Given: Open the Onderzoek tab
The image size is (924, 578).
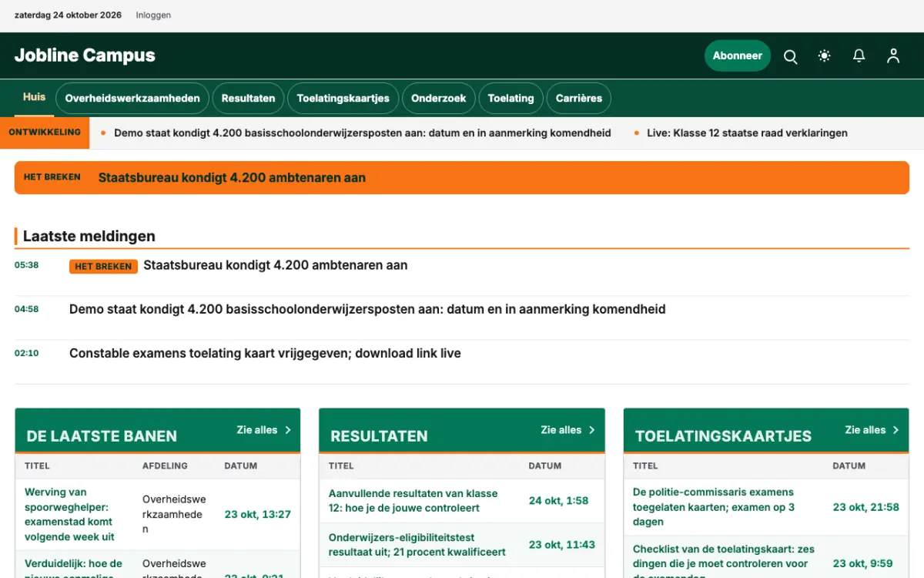Looking at the screenshot, I should tap(439, 98).
